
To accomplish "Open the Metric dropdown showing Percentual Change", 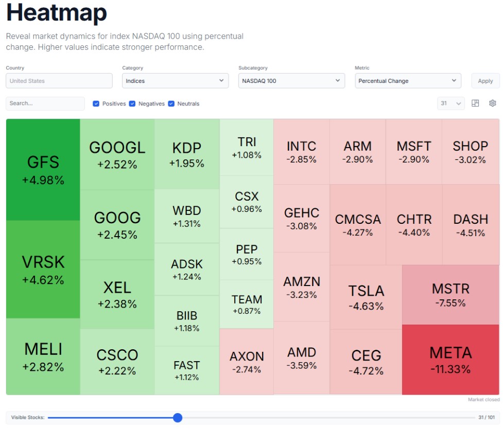I will [x=408, y=80].
